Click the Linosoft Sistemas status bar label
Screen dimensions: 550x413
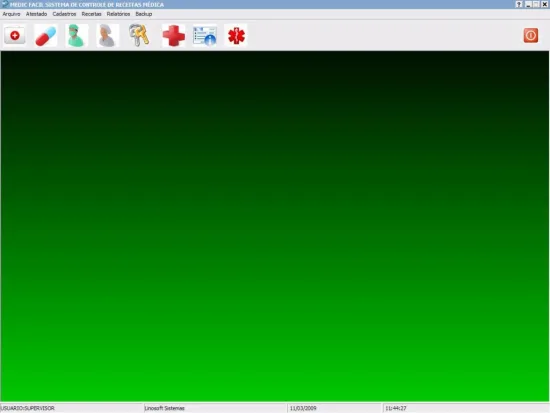tap(165, 408)
